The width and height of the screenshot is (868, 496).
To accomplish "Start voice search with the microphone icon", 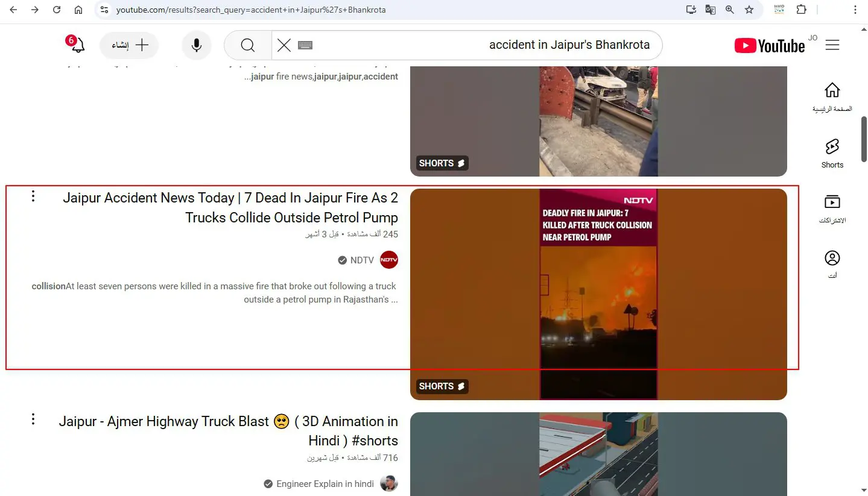I will (196, 45).
